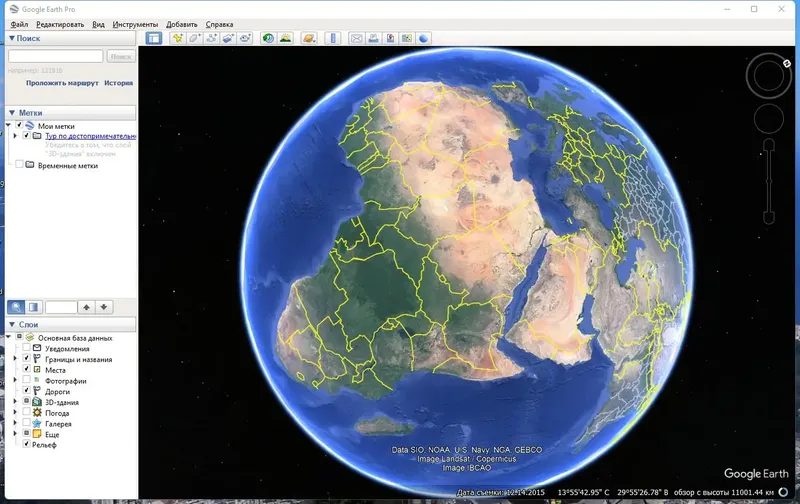
Task: Click the envelope icon next to Уведомления
Action: [x=37, y=348]
